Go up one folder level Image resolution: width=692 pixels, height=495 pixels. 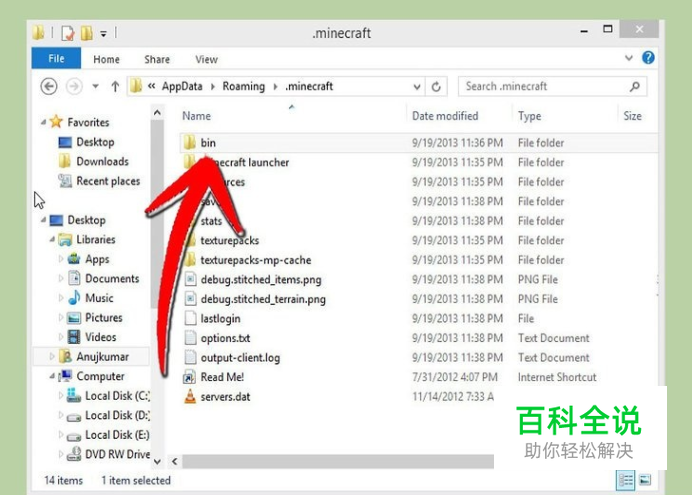[115, 86]
